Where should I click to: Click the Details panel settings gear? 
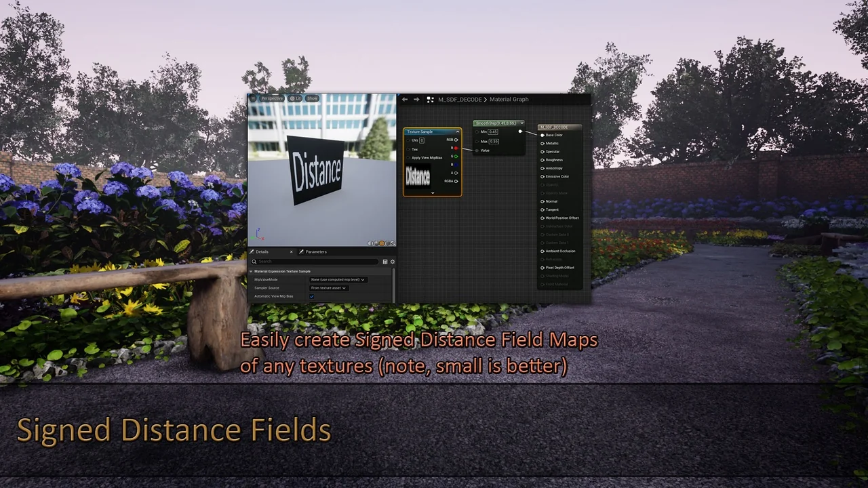click(x=392, y=262)
